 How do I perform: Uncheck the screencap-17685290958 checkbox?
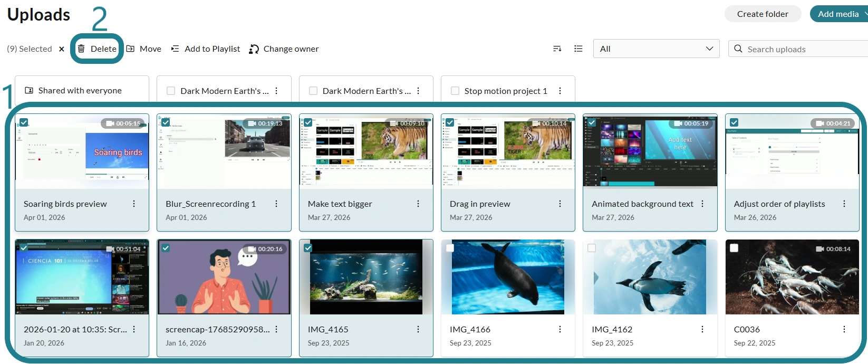click(x=166, y=248)
